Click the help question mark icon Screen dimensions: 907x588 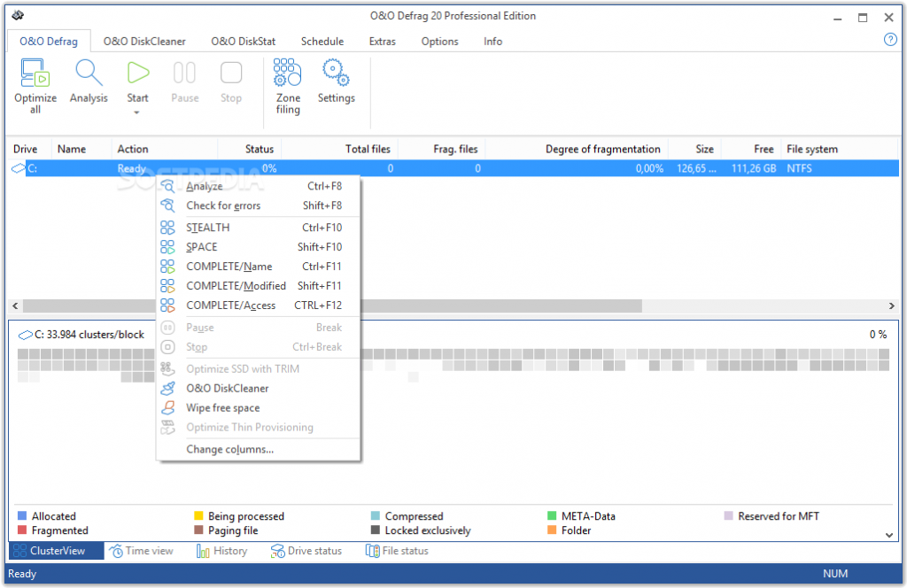coord(890,40)
